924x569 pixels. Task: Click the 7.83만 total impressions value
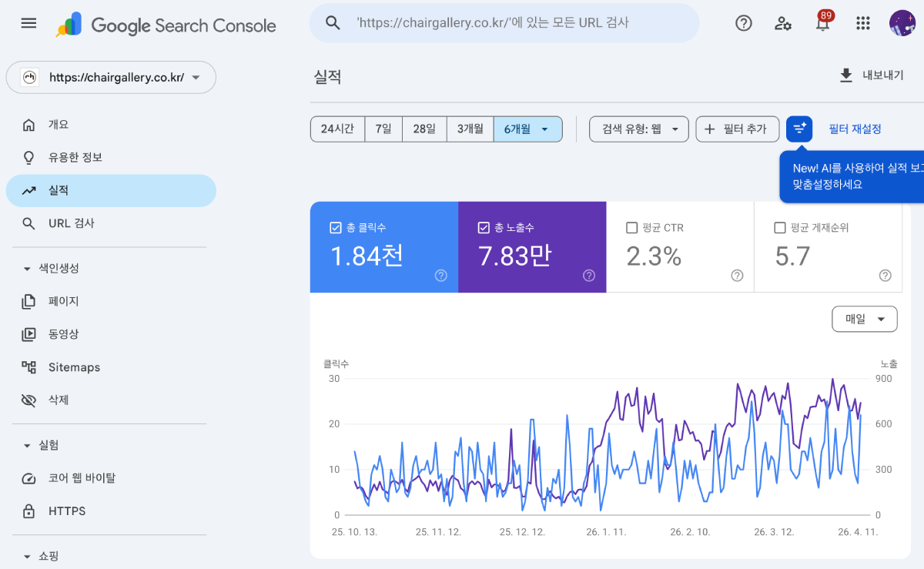coord(515,256)
